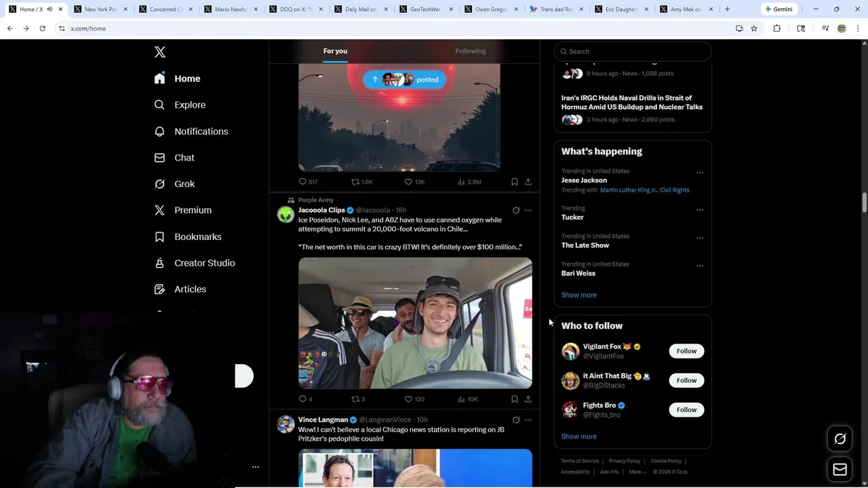
Task: Open the Jesse Jackson trend
Action: coord(584,180)
